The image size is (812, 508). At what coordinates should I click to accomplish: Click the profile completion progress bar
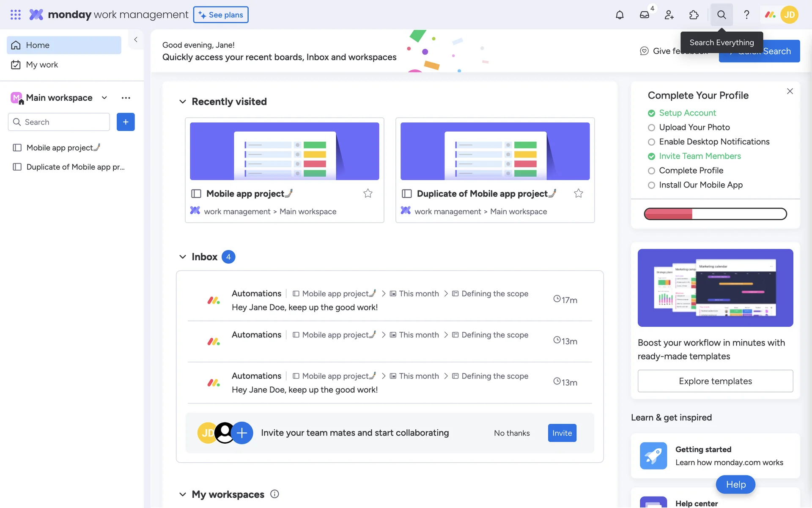(715, 214)
